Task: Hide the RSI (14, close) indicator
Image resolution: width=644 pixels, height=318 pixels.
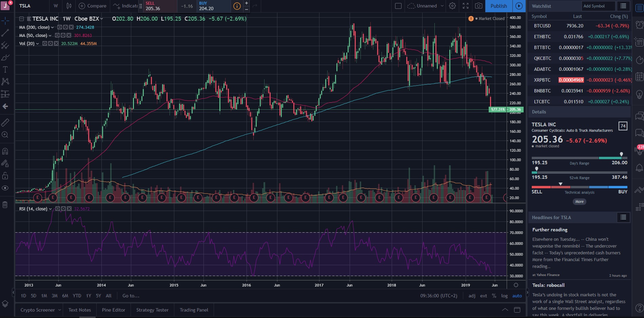Action: [x=58, y=209]
